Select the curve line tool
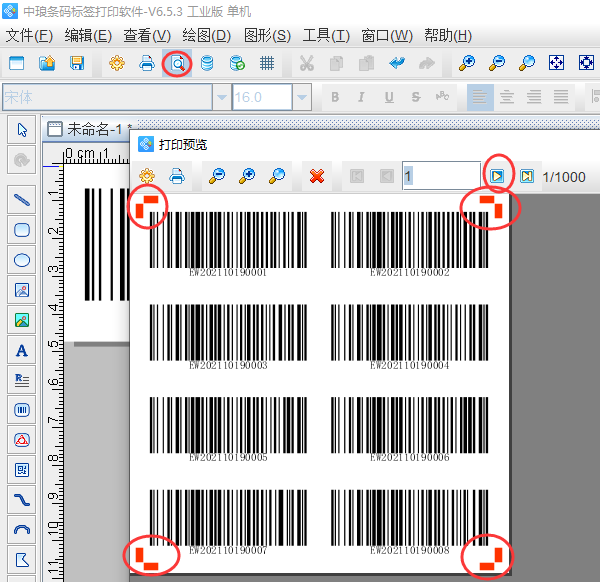This screenshot has height=582, width=600. pos(22,500)
